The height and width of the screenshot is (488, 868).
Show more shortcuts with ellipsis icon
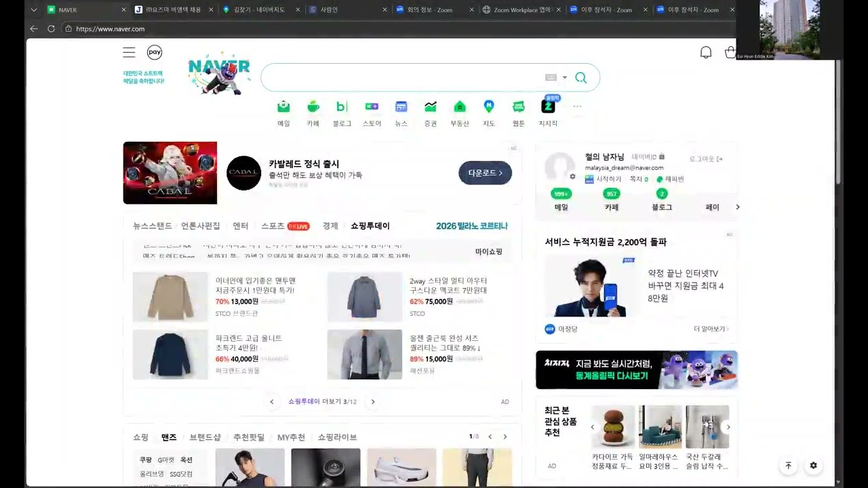(x=577, y=106)
